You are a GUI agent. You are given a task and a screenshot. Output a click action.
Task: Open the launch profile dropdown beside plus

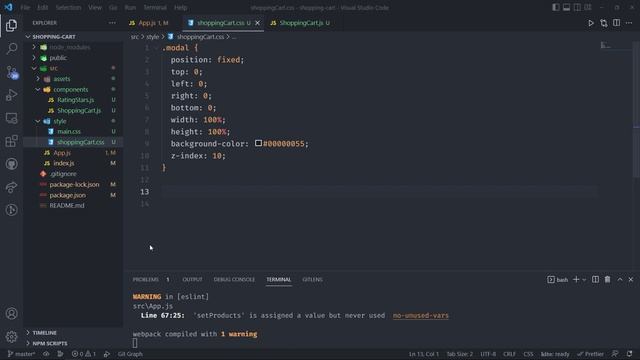point(584,280)
